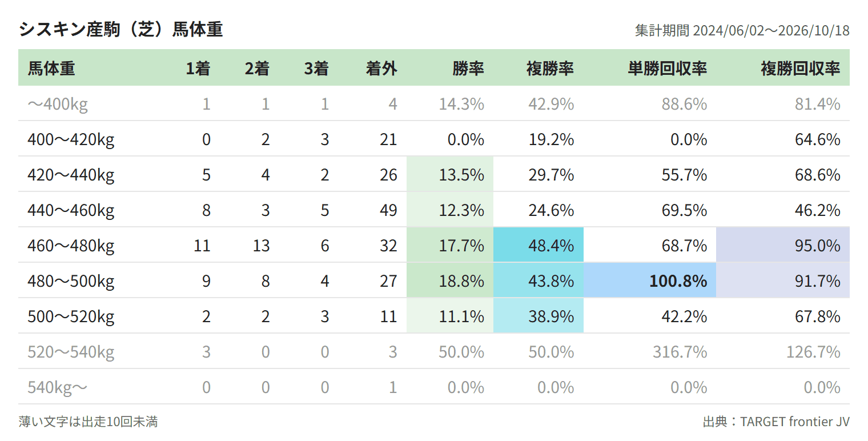Viewport: 868px width, 441px height.
Task: Click the 薄い文字は出走10回未満 footnote
Action: (88, 422)
